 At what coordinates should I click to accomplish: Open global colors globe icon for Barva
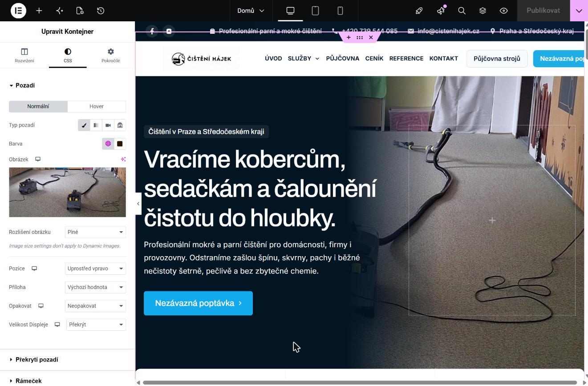pyautogui.click(x=108, y=144)
